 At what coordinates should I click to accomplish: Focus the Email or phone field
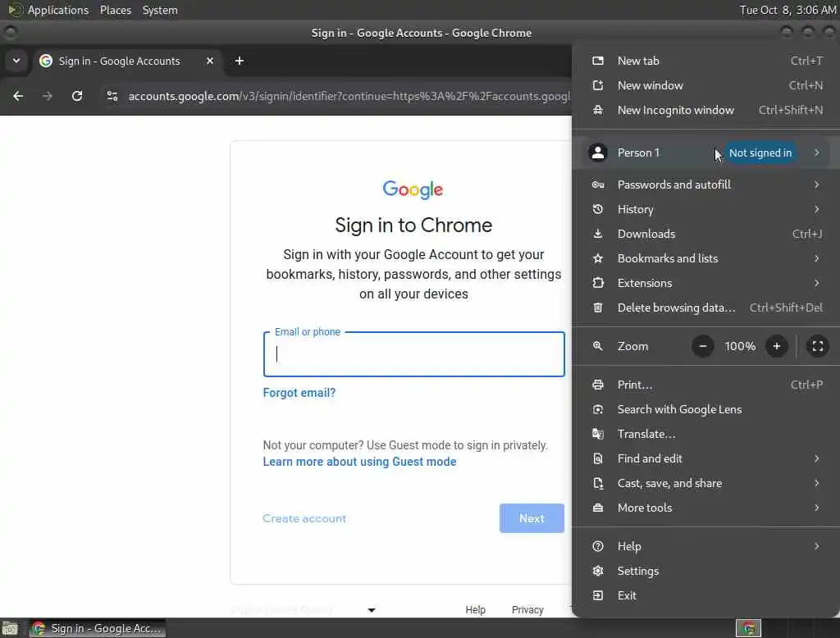coord(413,354)
